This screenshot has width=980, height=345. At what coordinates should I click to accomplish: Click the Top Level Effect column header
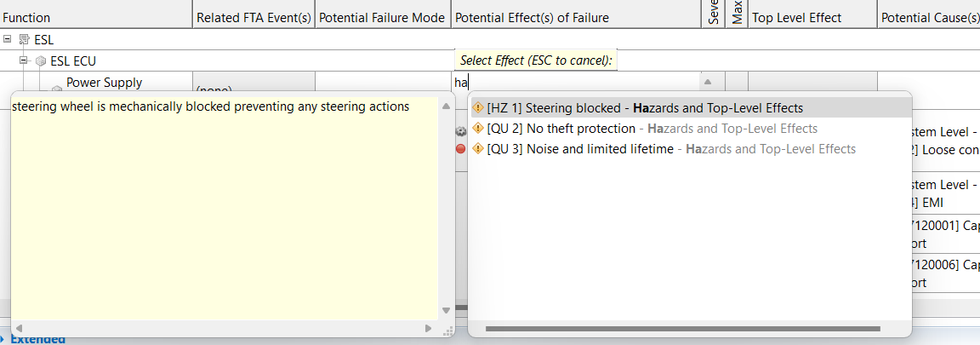click(796, 17)
